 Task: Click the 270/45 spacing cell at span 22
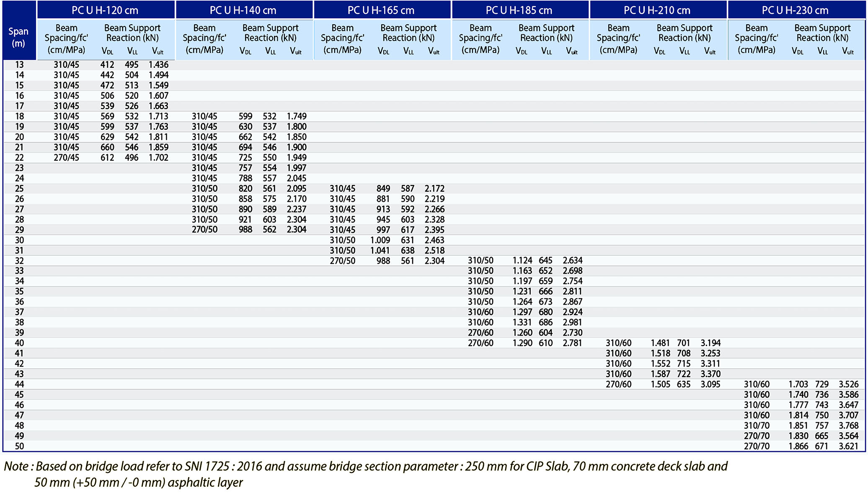[66, 158]
